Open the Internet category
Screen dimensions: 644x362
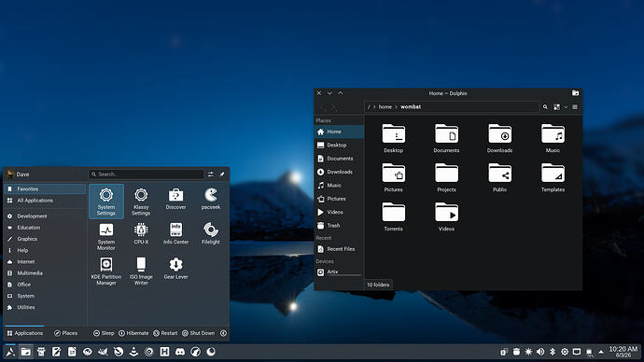[45, 262]
